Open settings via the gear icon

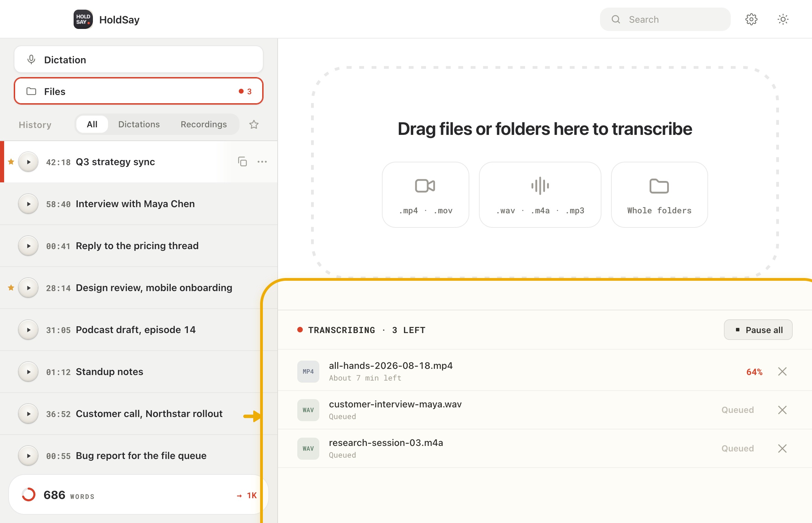click(x=751, y=19)
